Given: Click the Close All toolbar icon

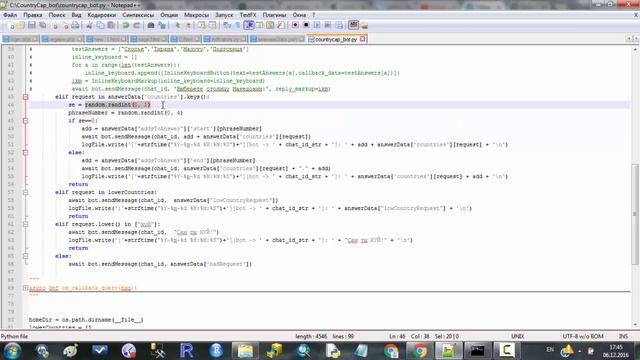Looking at the screenshot, I should coord(66,25).
